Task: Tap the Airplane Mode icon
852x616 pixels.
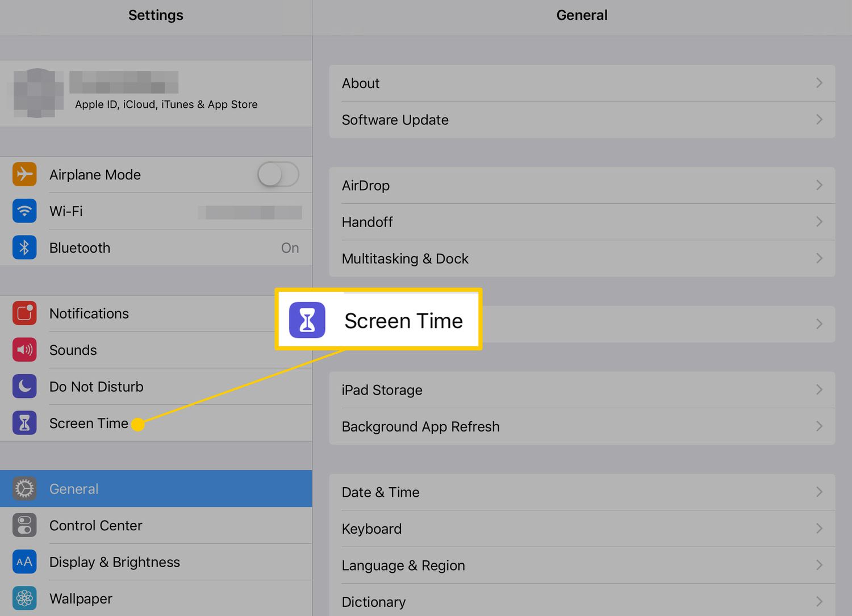Action: pos(24,174)
